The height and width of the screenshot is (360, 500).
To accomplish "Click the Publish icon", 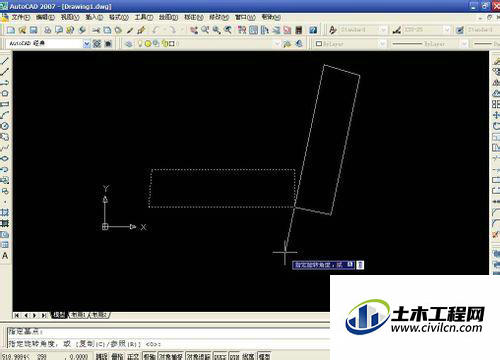I will point(70,30).
